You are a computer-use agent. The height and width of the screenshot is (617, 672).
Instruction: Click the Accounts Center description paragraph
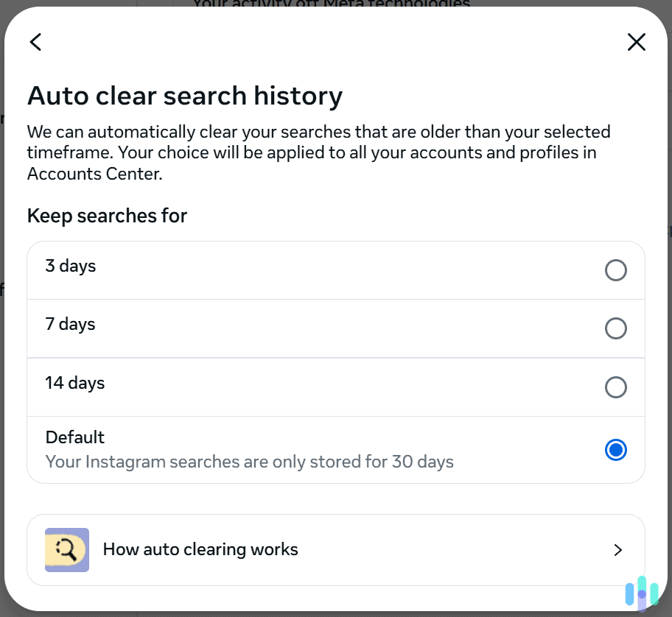[318, 152]
